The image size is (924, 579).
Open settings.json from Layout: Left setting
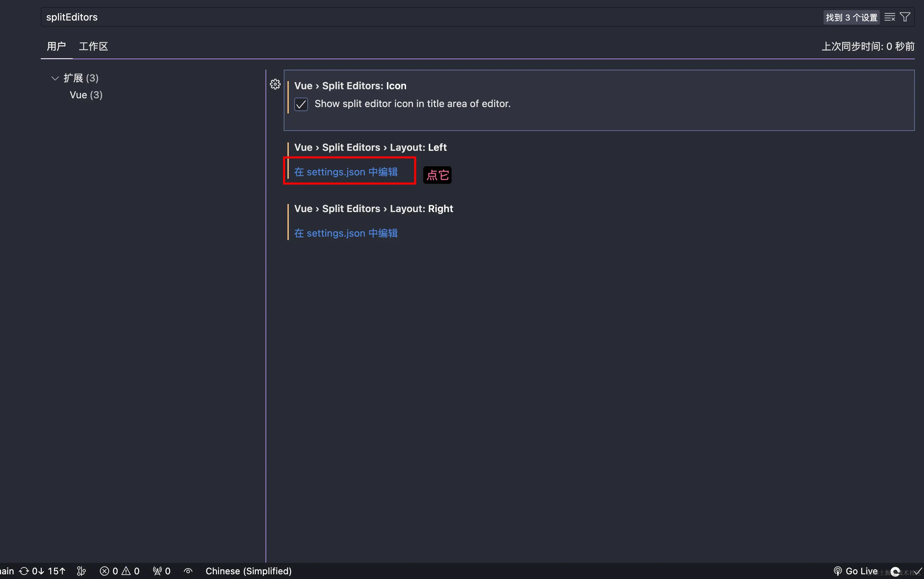pos(345,172)
